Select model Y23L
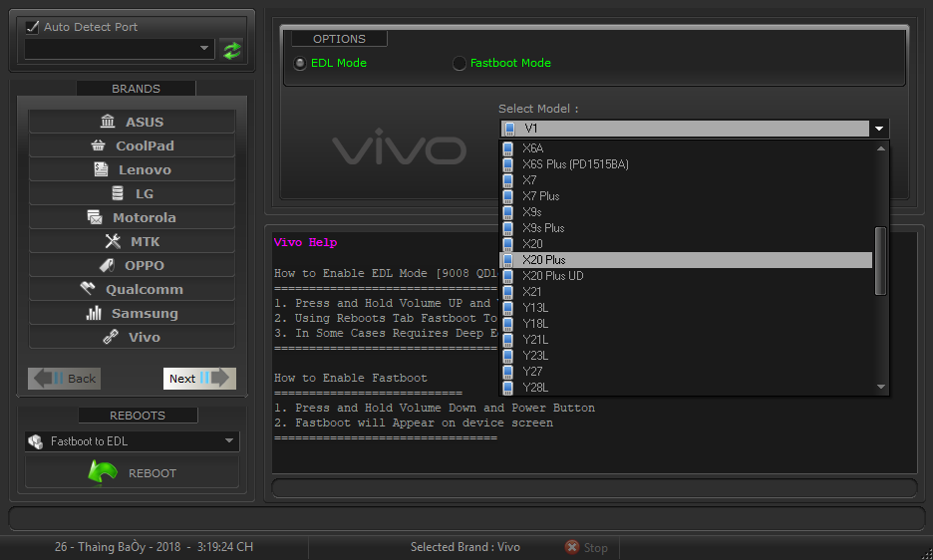The image size is (933, 560). (x=686, y=356)
